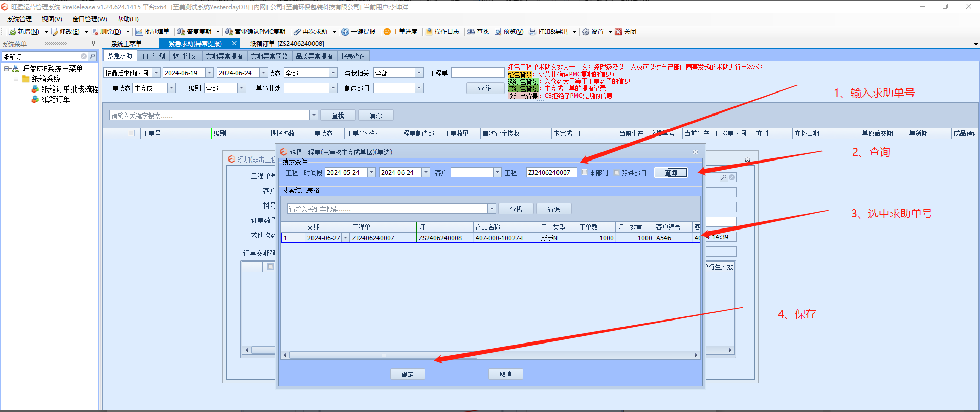The image size is (980, 412).
Task: Open 窗口管理(W) menu
Action: coord(90,19)
